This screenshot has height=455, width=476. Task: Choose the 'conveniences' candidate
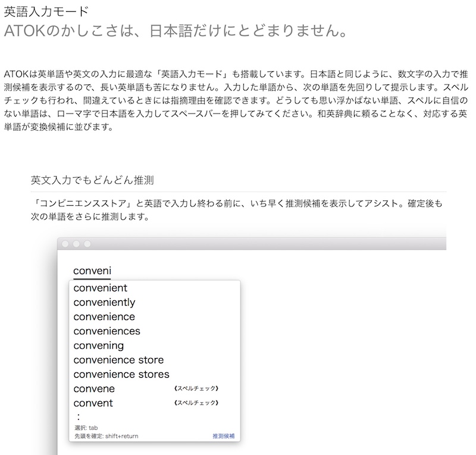[107, 331]
